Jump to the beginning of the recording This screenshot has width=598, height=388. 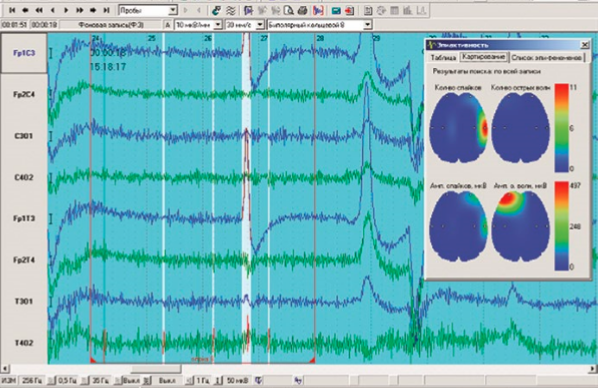click(x=12, y=10)
